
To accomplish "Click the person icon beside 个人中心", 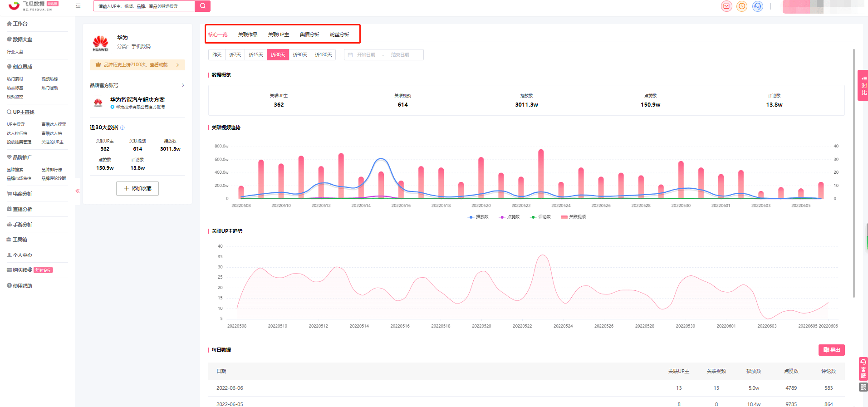I will point(9,255).
